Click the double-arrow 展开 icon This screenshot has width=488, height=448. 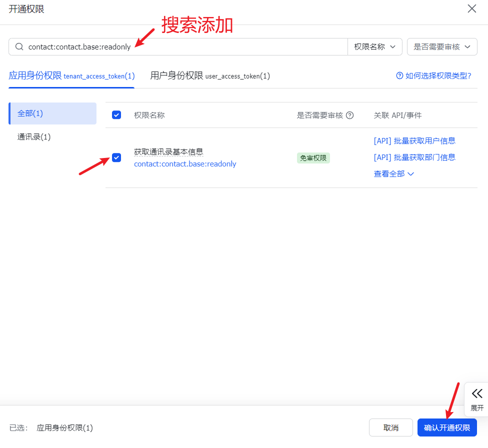[477, 393]
